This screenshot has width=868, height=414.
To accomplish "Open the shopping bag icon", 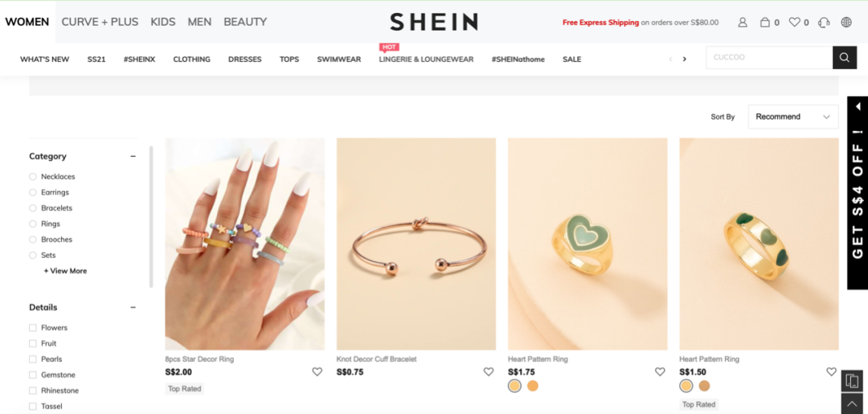I will [x=765, y=23].
